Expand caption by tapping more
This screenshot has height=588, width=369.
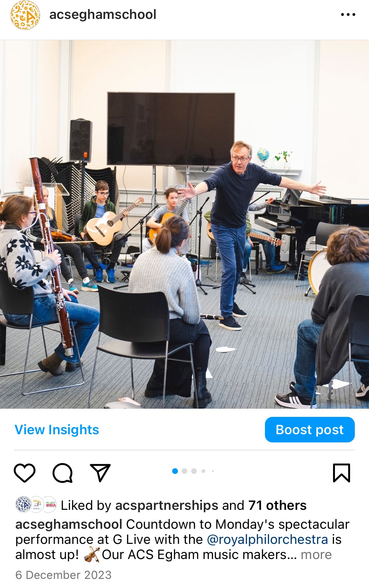tap(316, 555)
